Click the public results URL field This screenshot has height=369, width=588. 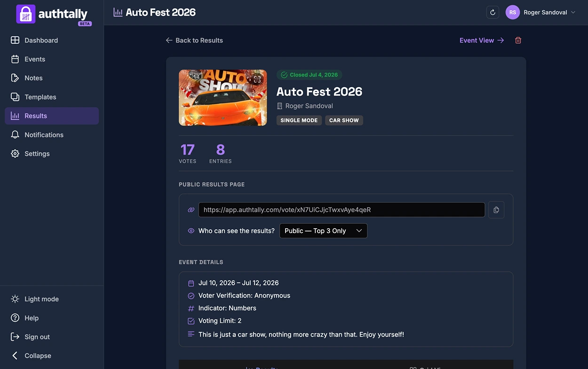point(342,210)
